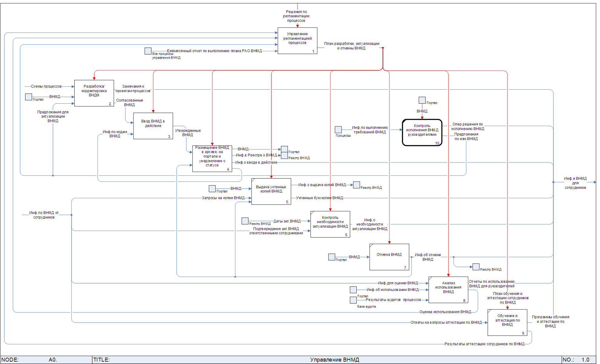Select the 'Ввод ВНМД в действие' activity box
Screen dimensions: 600x364
coord(153,126)
